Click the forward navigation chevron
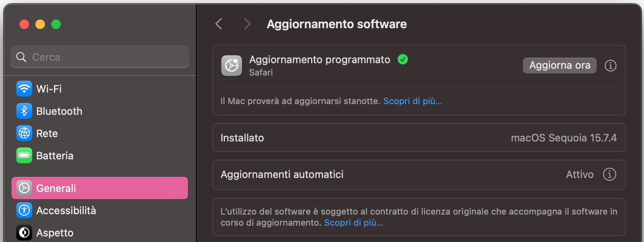This screenshot has width=644, height=242. [247, 24]
